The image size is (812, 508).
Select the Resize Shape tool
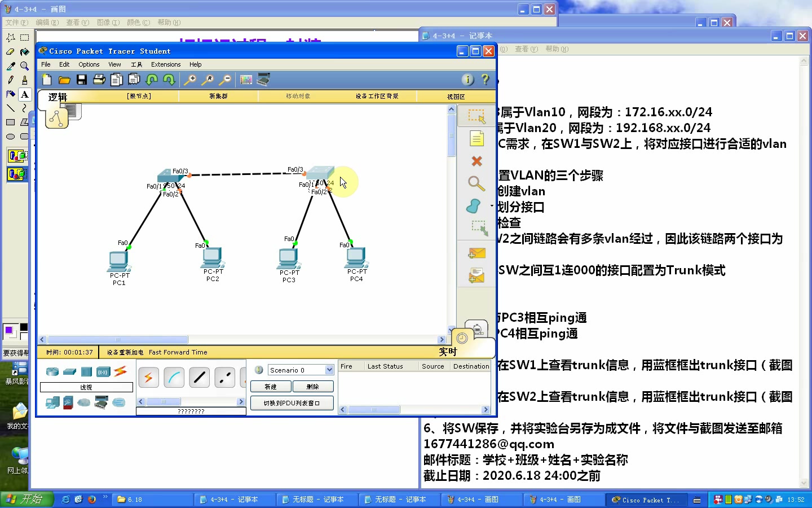coord(479,228)
